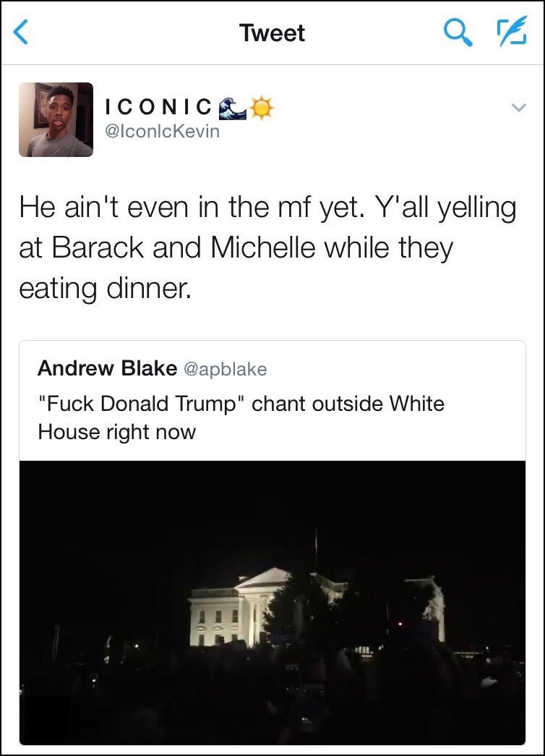Screen dimensions: 545x756
Task: Tap 'House right now' quoted line
Action: click(117, 431)
